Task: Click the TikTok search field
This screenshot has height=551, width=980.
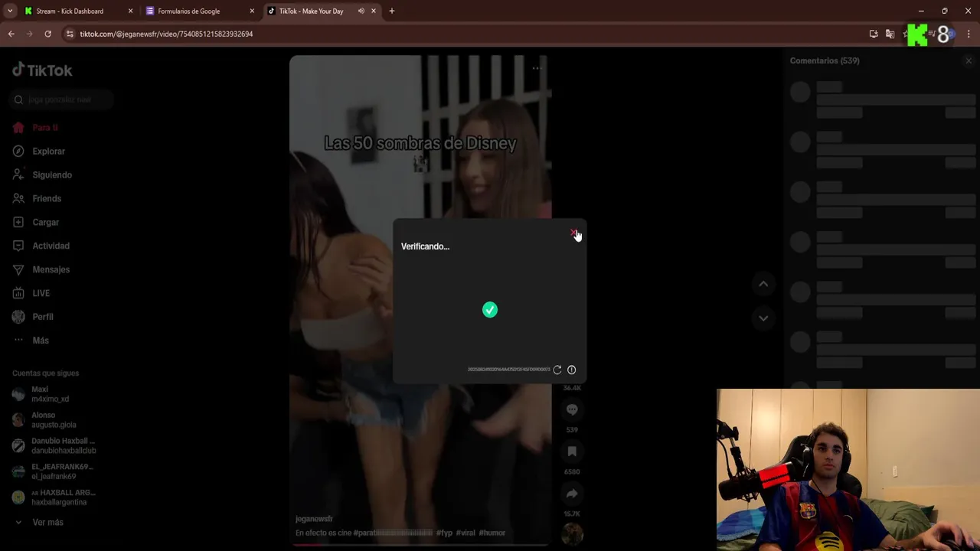Action: coord(63,99)
